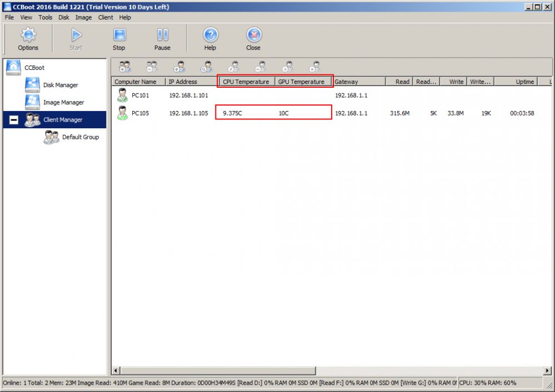Click the CPU 30% RAM 60% status
Viewport: 555px width, 392px height.
[488, 383]
